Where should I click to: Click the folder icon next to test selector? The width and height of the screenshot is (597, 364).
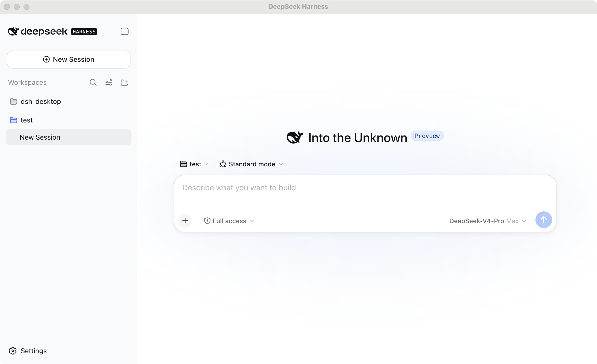click(x=183, y=164)
